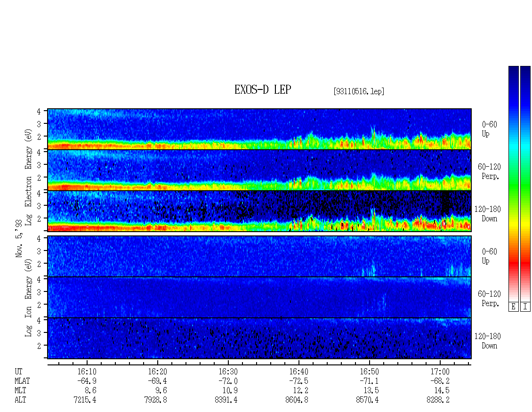
Task: Click the ALT value 8570.4
Action: tap(367, 400)
